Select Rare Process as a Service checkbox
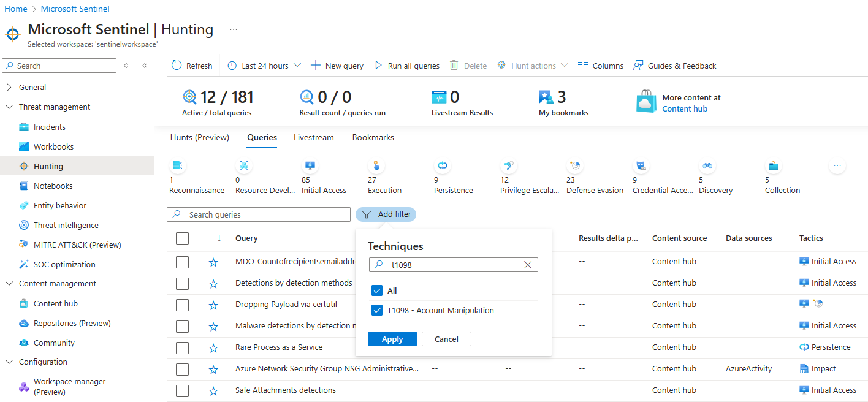This screenshot has height=402, width=868. (x=182, y=348)
